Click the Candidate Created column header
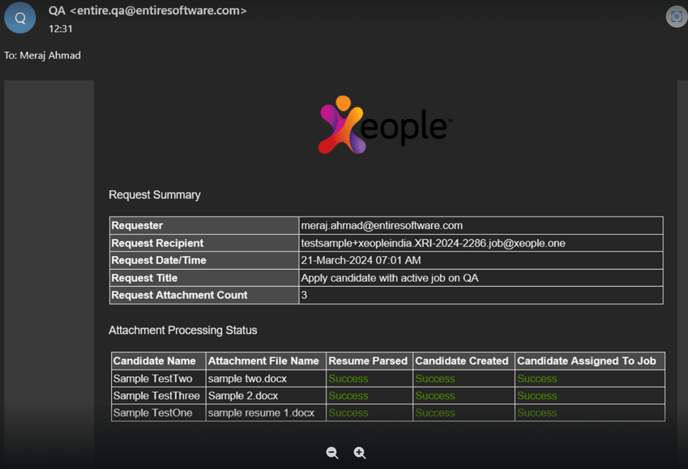 [x=464, y=361]
